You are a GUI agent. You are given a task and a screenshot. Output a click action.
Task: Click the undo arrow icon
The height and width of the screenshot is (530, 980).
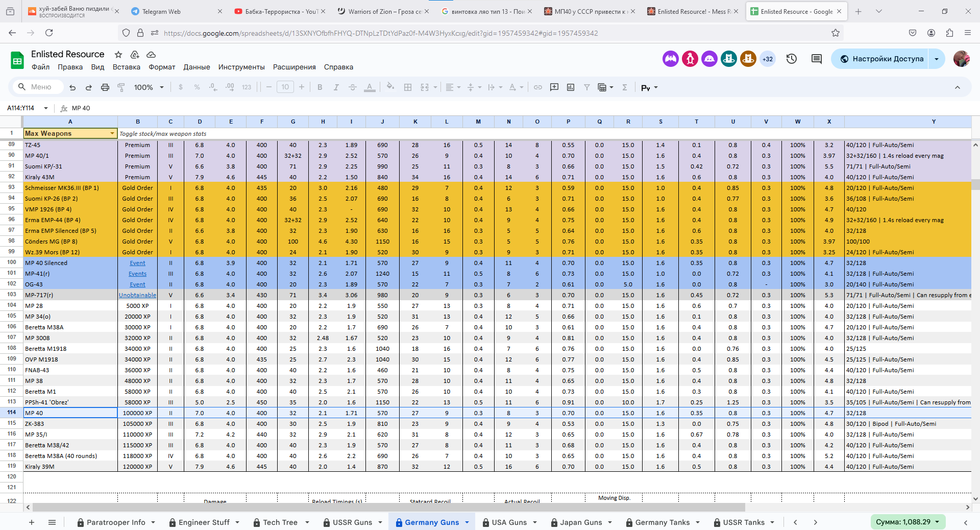72,87
